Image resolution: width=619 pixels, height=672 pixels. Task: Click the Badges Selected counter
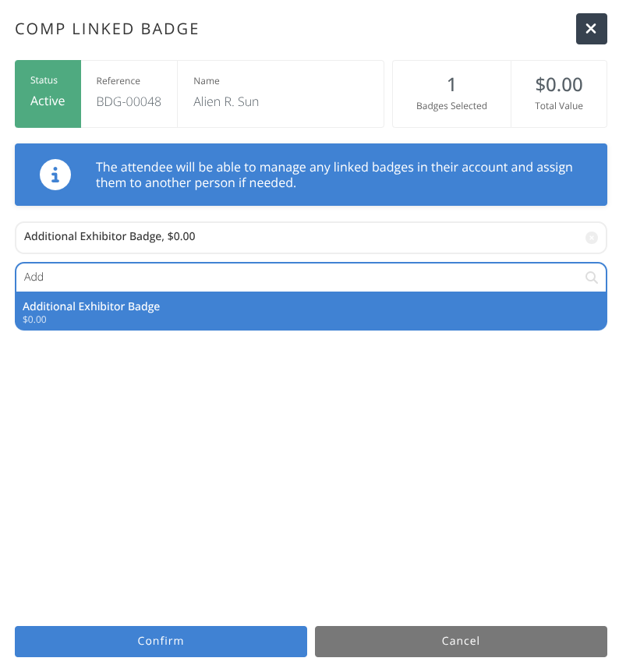coord(451,94)
